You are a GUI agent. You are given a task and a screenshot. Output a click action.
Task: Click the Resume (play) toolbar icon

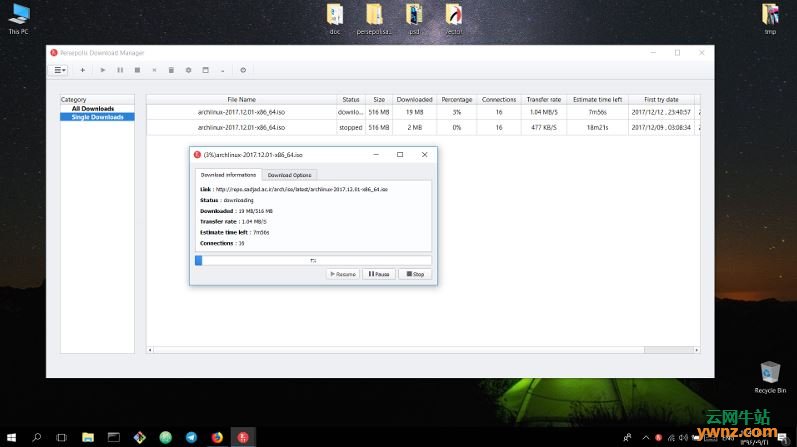tap(103, 70)
